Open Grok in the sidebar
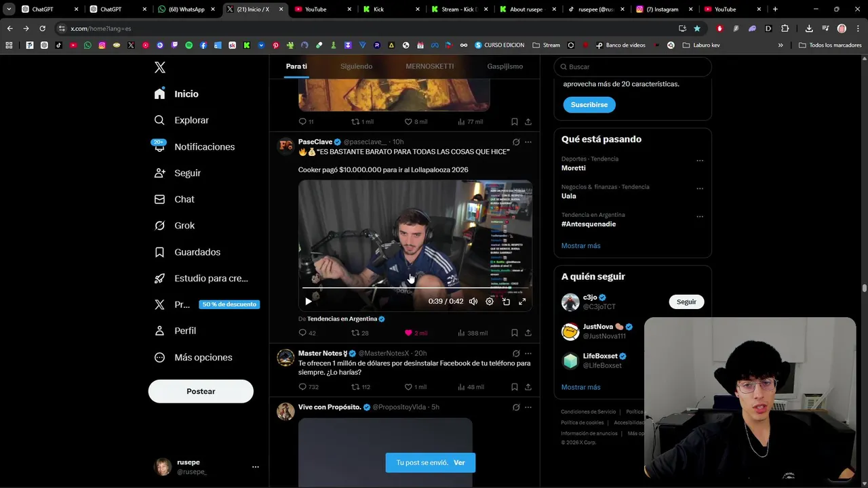The image size is (868, 488). point(174,226)
